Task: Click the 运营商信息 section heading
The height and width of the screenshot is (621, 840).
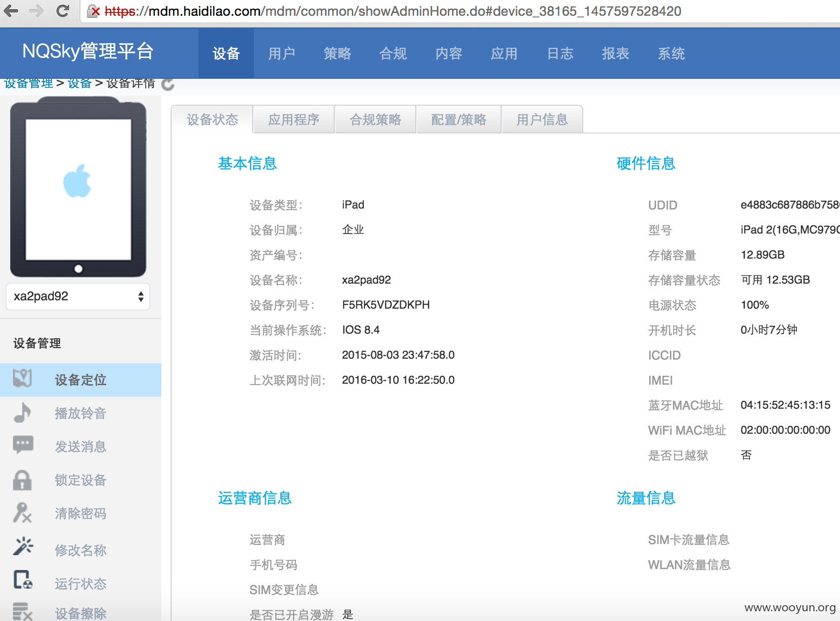Action: [x=255, y=498]
